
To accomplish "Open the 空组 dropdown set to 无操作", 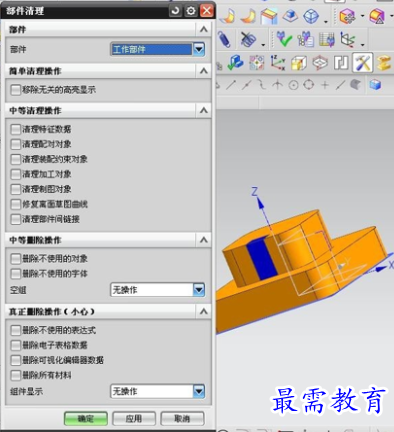I will [x=157, y=290].
